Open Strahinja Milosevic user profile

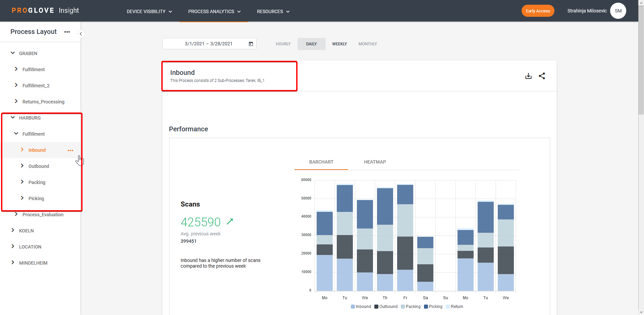587,11
